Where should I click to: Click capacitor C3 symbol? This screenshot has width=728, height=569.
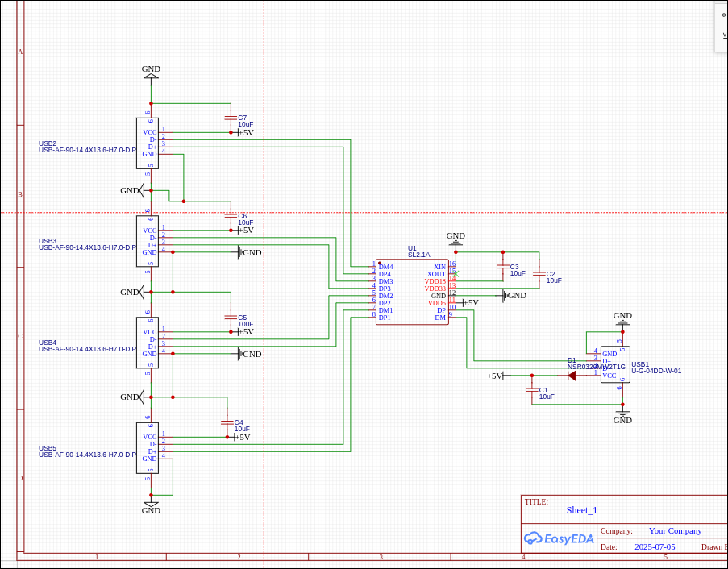pos(502,266)
